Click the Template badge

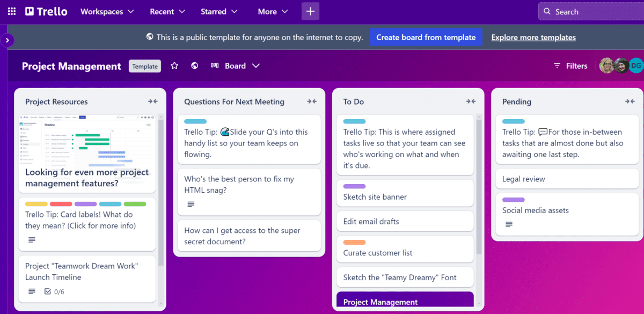145,66
